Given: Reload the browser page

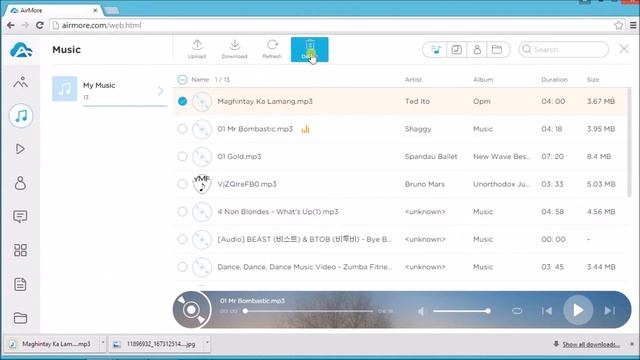Looking at the screenshot, I should tap(40, 25).
